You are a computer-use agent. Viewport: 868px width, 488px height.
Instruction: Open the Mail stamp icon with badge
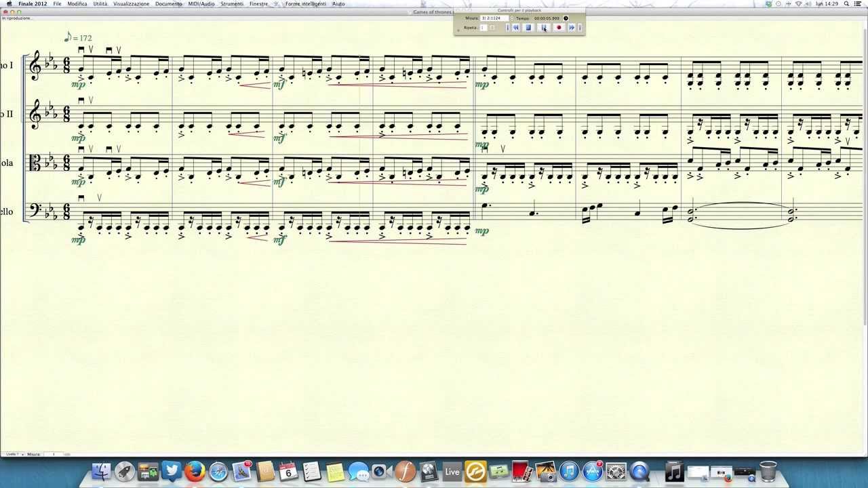[242, 471]
